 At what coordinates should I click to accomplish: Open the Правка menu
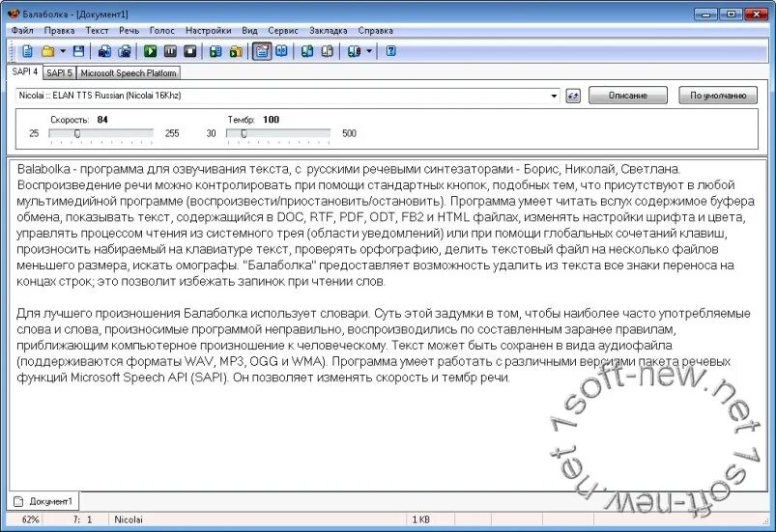(x=59, y=31)
